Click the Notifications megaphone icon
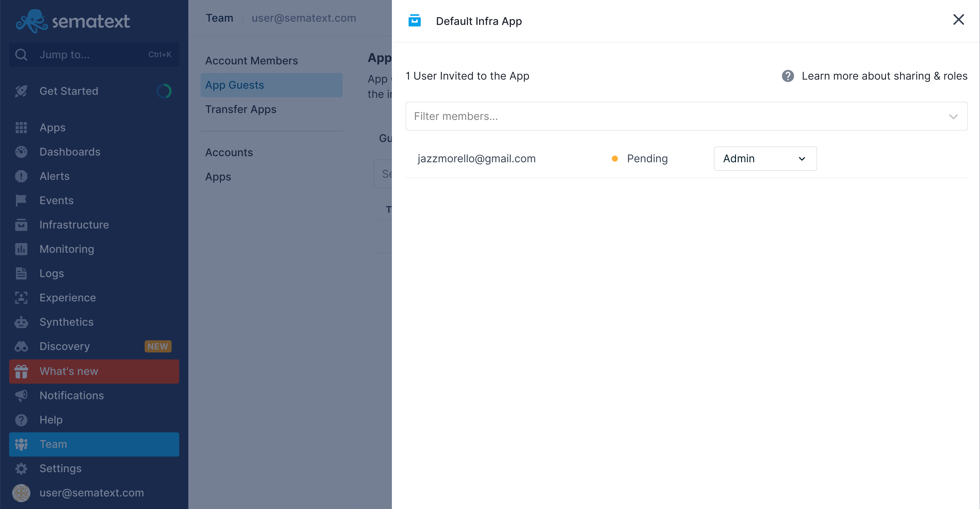Image resolution: width=980 pixels, height=509 pixels. 21,396
